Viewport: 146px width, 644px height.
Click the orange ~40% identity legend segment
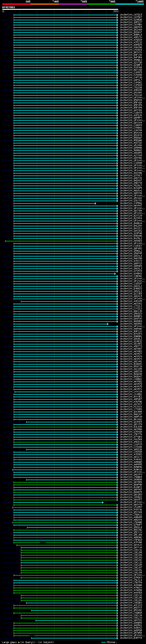[45, 4]
